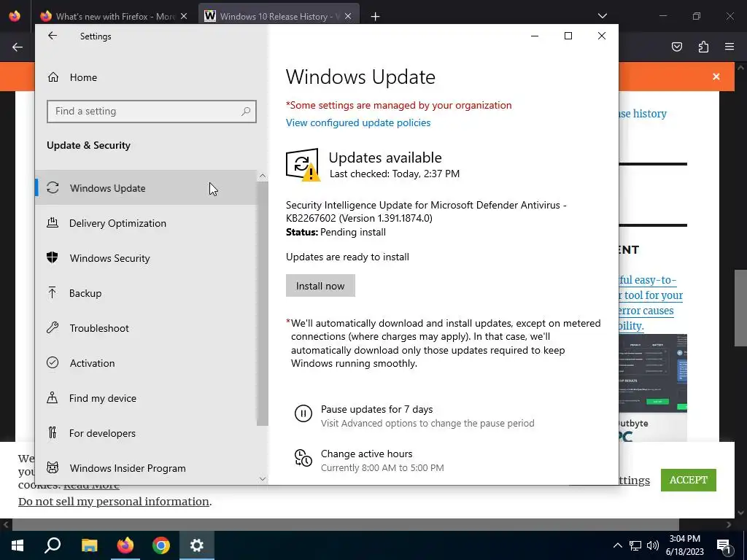The height and width of the screenshot is (560, 747).
Task: Select Windows Security in sidebar
Action: [x=146, y=257]
